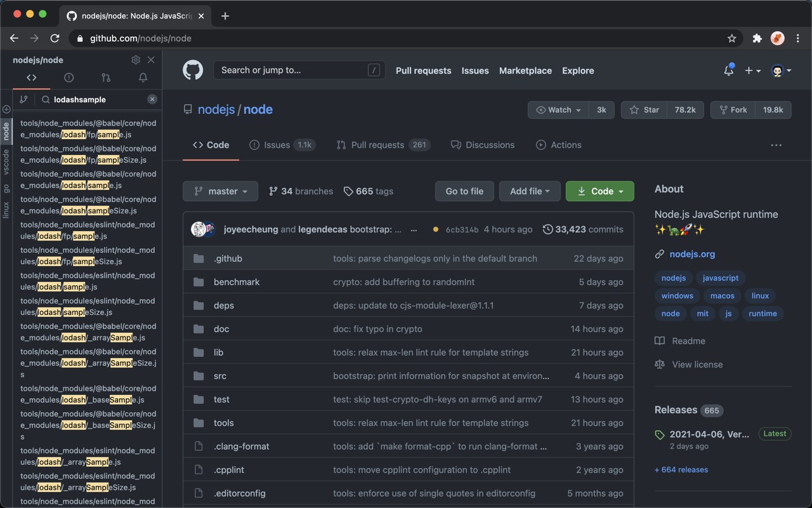Reload the page in the browser

coord(55,38)
